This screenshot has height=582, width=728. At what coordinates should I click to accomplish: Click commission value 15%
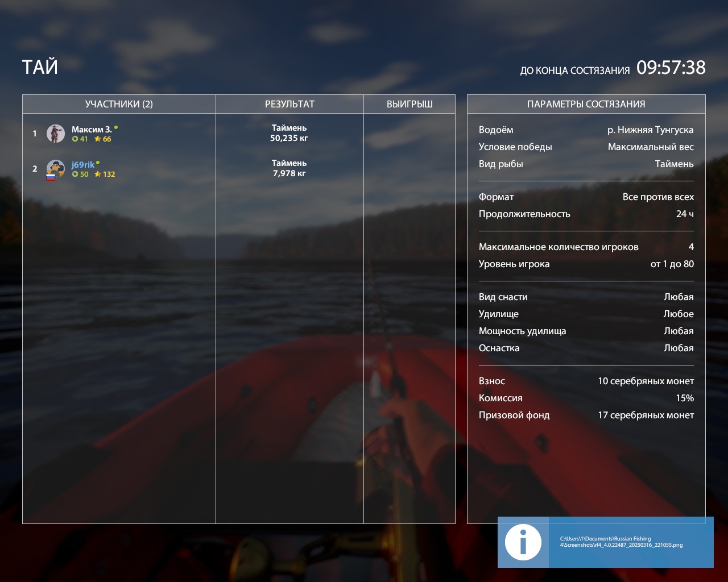click(x=685, y=398)
